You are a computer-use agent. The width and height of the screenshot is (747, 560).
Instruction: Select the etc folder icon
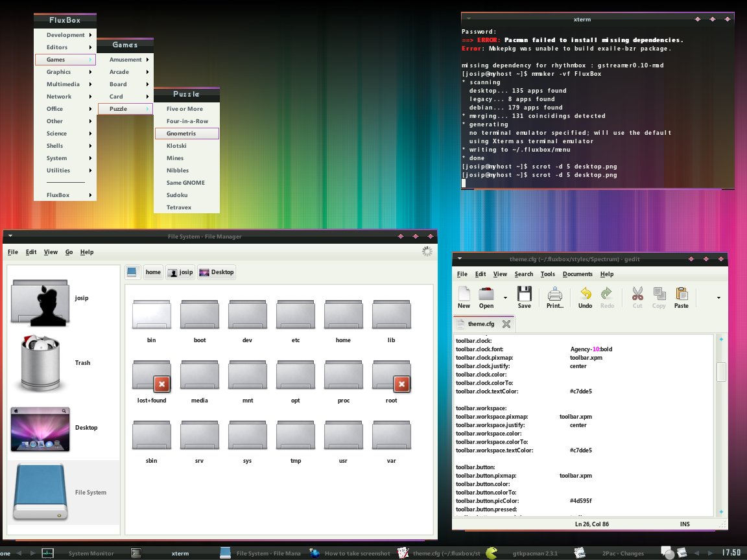[296, 315]
